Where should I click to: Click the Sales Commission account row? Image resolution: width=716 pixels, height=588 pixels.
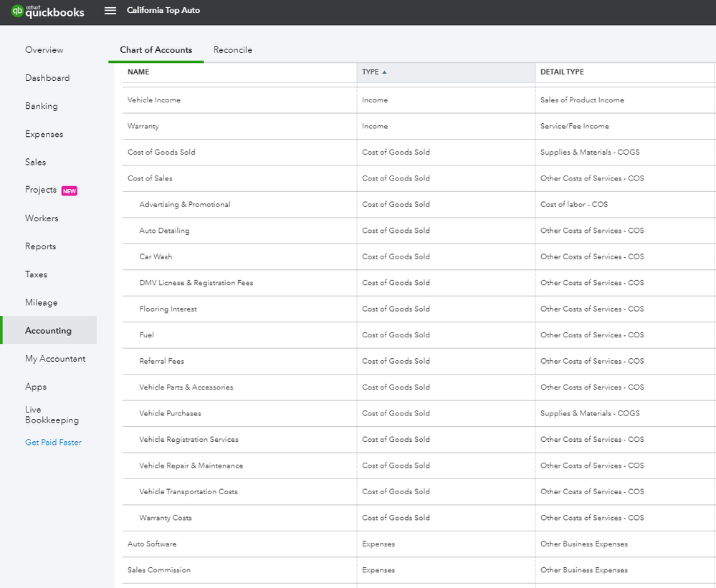tap(159, 570)
